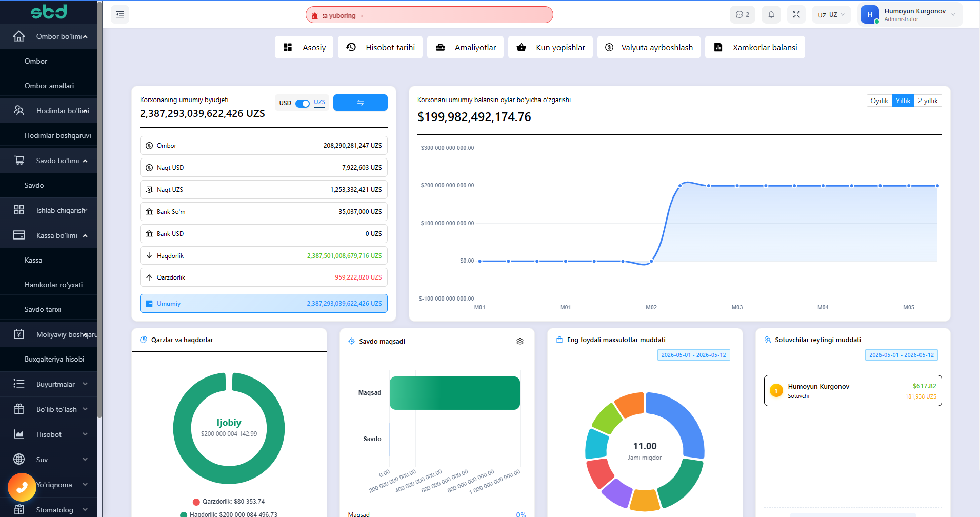The height and width of the screenshot is (517, 980).
Task: Open the chat messages icon with 2
Action: tap(742, 14)
